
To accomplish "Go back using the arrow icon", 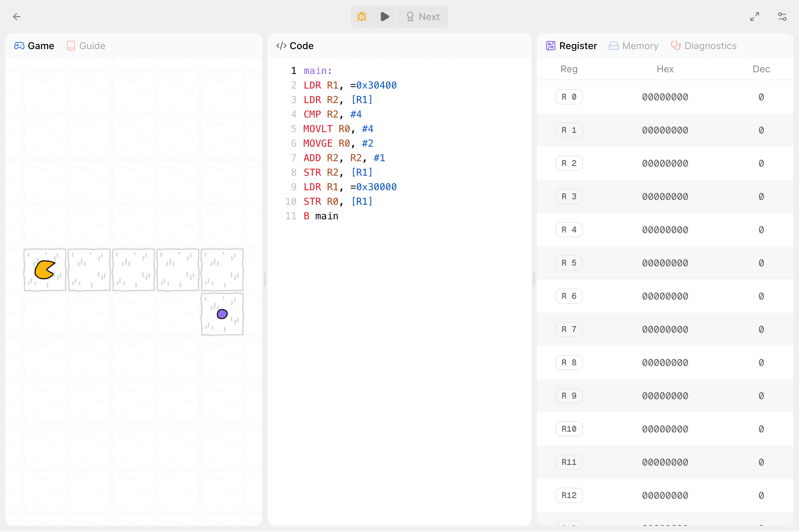I will coord(17,16).
